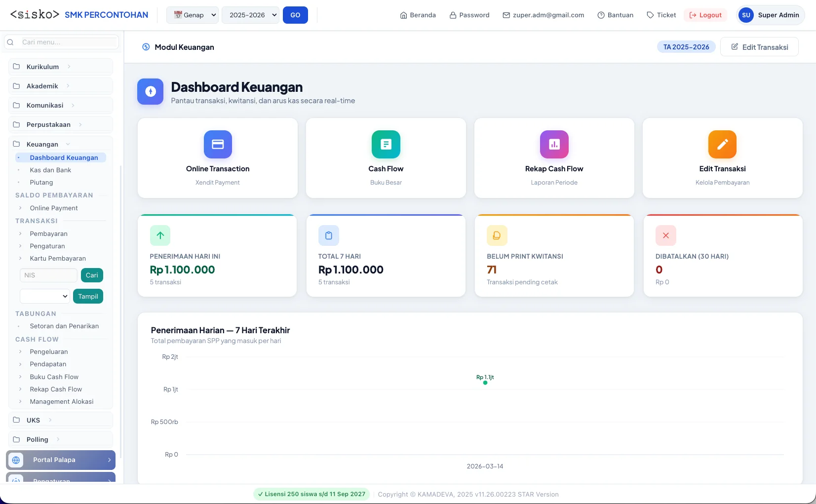Viewport: 816px width, 504px height.
Task: Open the 2025-2026 year dropdown
Action: (250, 15)
